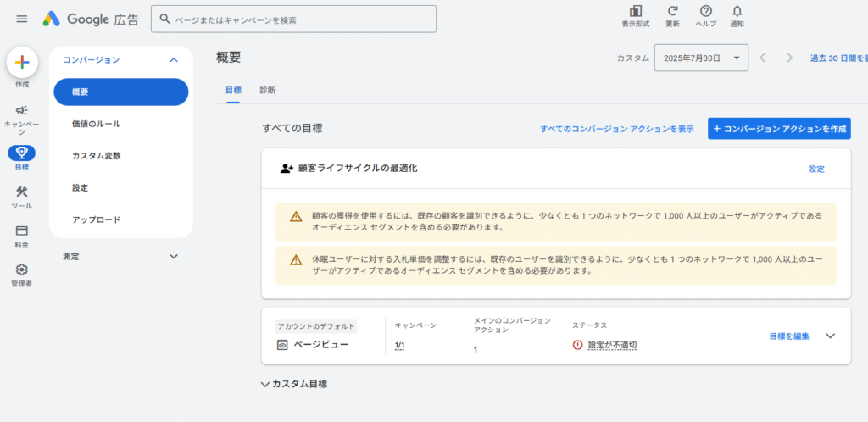Open the hamburger main menu
Viewport: 868px width, 422px height.
[21, 19]
